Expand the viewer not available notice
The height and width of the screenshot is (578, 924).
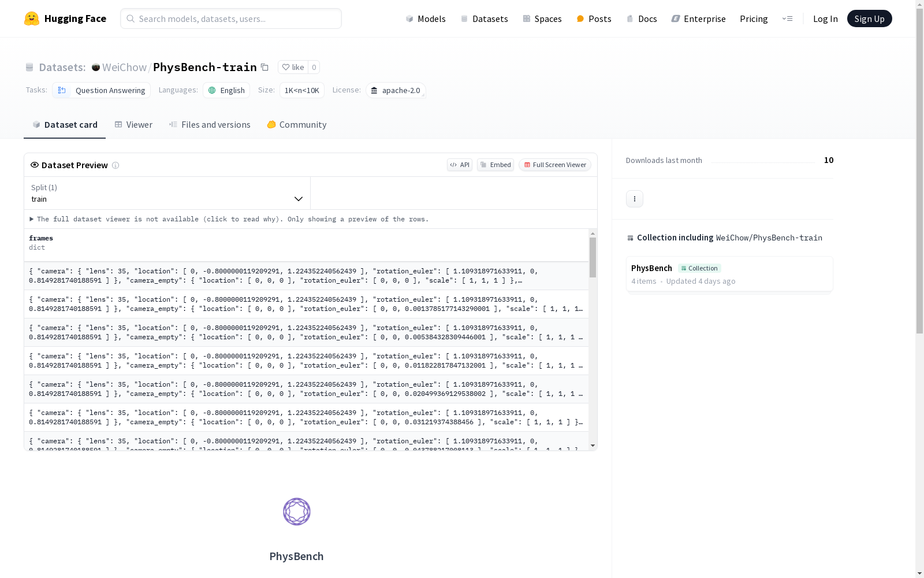(x=229, y=219)
